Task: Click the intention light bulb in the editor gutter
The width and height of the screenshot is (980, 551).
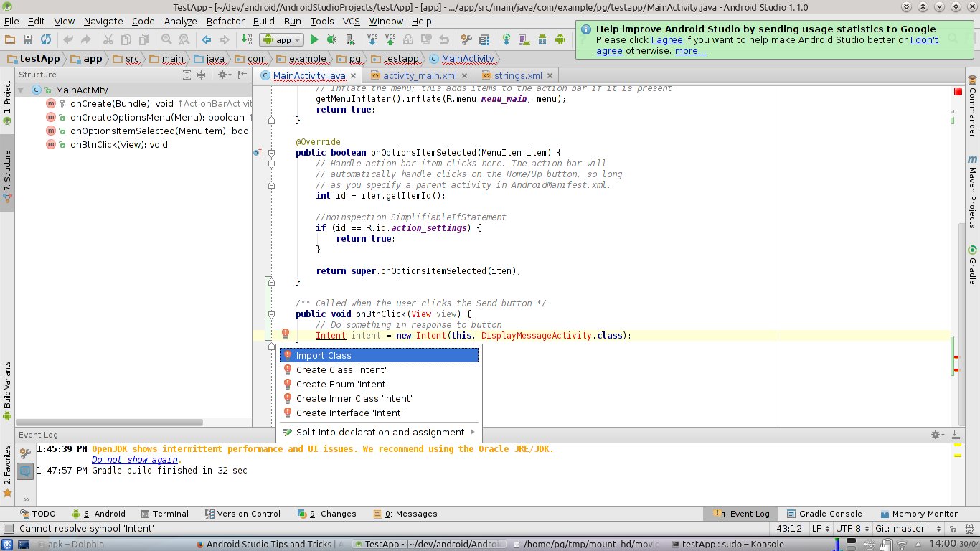Action: coord(285,334)
